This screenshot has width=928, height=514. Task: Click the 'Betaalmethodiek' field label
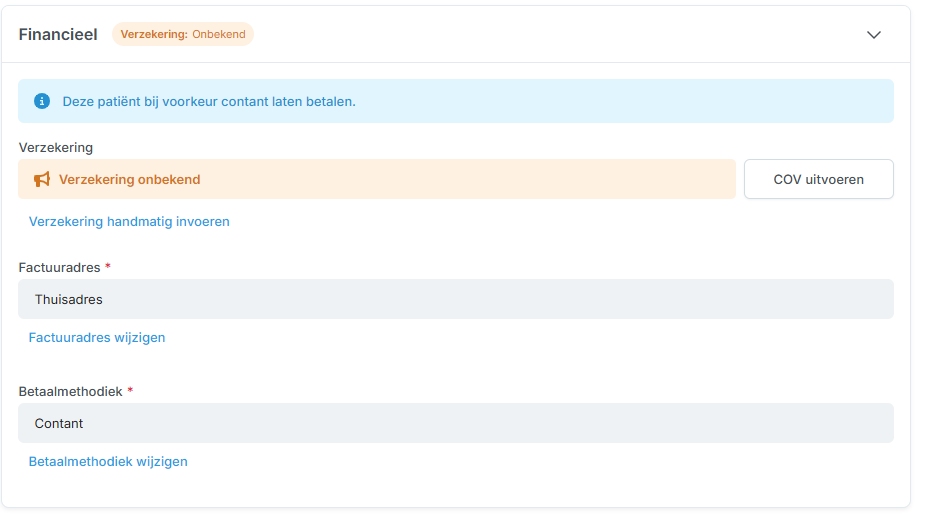click(x=71, y=391)
